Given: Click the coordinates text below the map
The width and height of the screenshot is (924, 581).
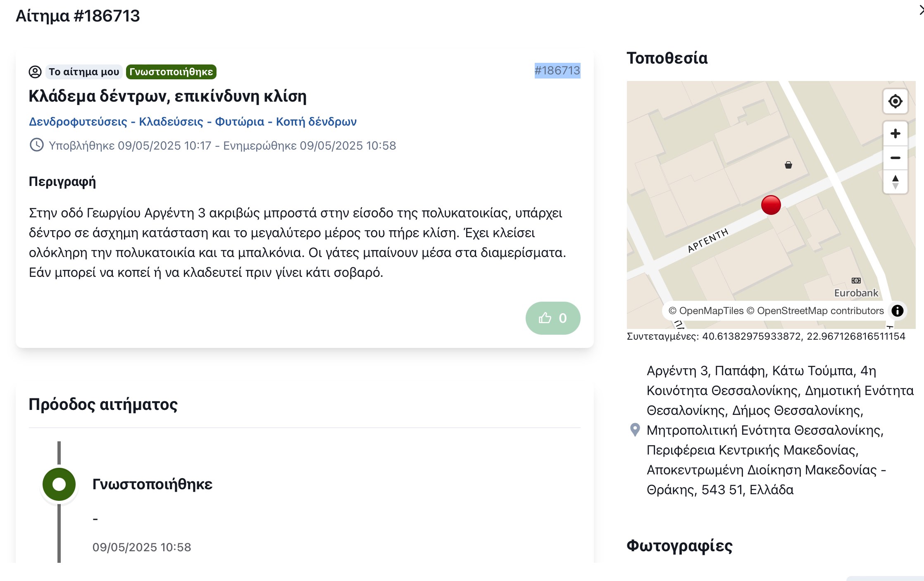Looking at the screenshot, I should click(766, 336).
